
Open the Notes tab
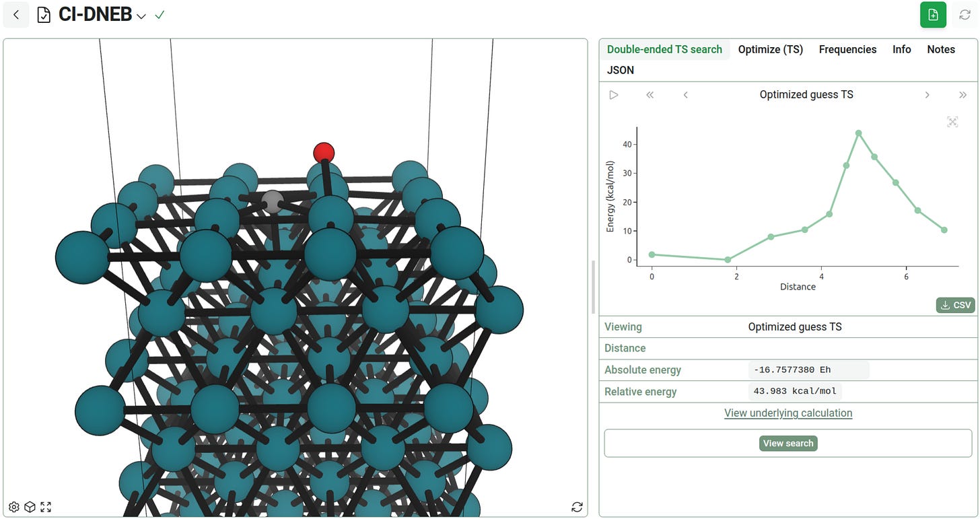941,49
